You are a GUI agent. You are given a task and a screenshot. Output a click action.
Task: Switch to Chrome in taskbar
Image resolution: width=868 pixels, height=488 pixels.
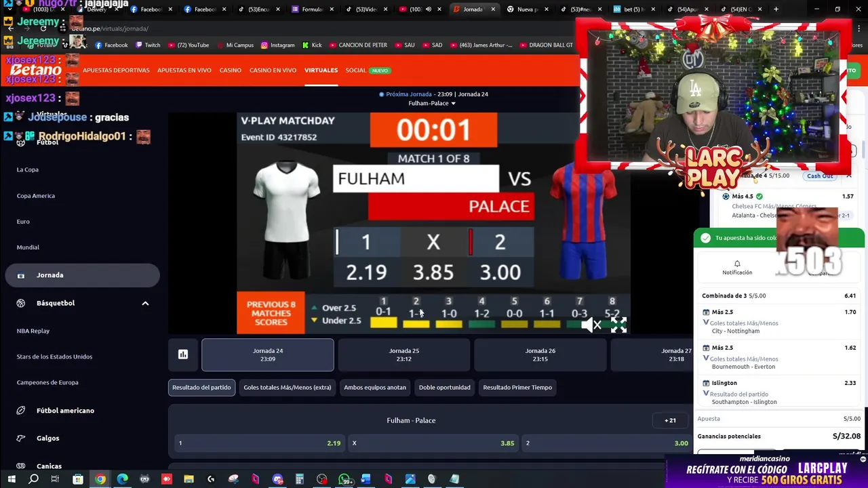(x=100, y=479)
